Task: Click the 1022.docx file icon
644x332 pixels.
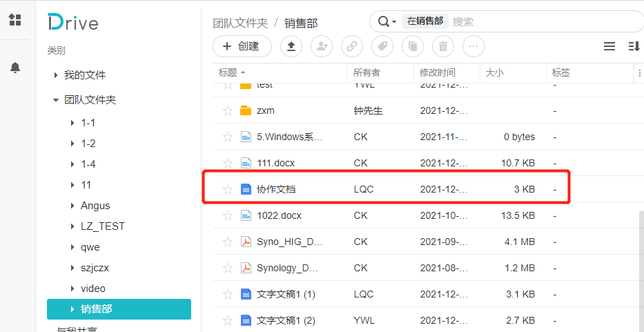Action: pos(246,215)
